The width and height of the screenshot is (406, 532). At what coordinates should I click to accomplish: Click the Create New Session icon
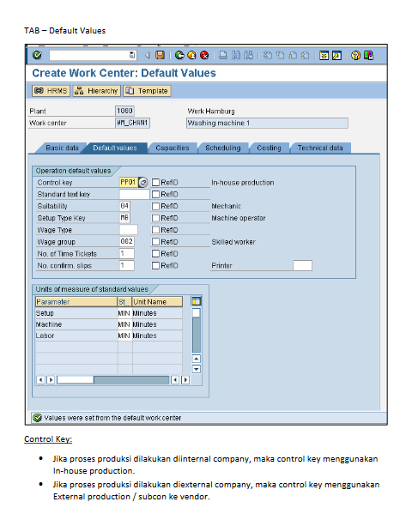point(324,55)
